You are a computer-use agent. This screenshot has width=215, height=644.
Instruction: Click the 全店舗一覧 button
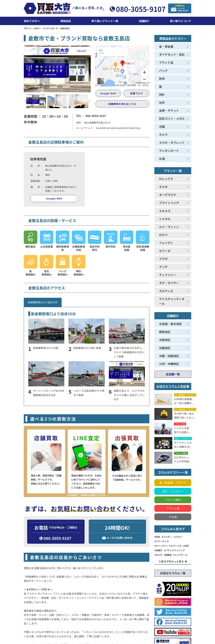[x=173, y=374]
